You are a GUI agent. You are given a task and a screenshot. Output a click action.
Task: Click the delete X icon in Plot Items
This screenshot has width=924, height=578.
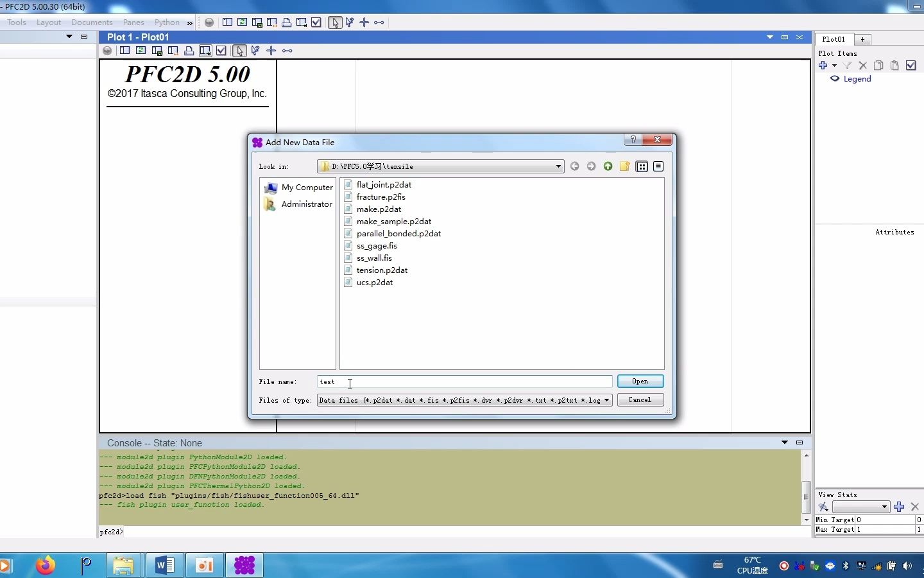(862, 66)
